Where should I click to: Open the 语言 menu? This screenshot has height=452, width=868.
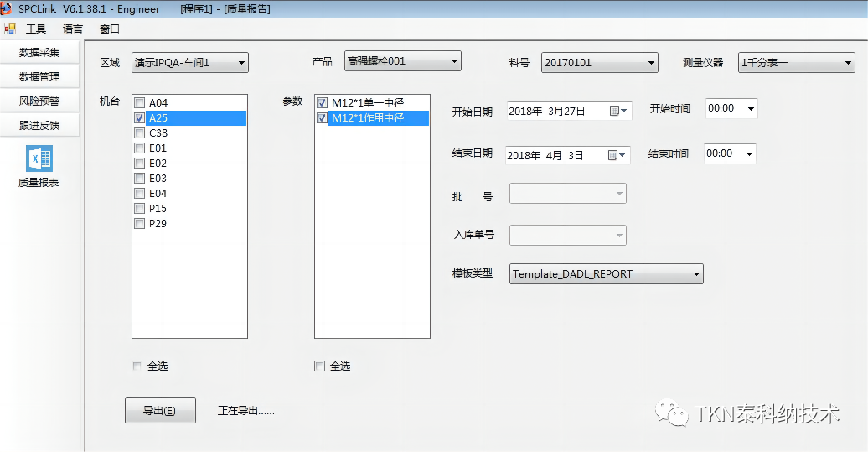[73, 29]
